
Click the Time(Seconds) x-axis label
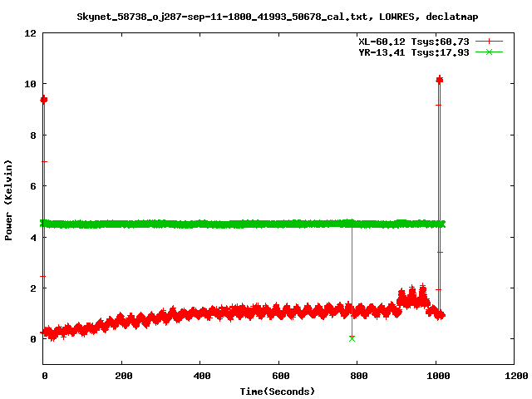pos(277,391)
